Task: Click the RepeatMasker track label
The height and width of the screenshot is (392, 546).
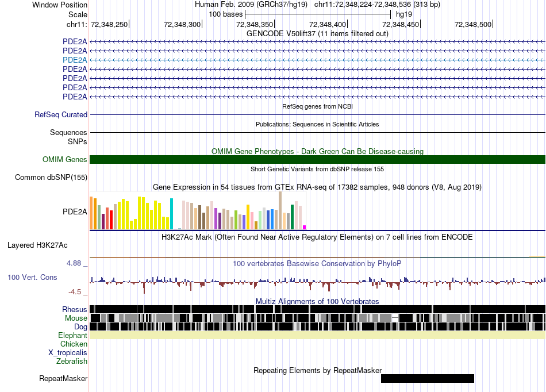Action: click(x=63, y=378)
